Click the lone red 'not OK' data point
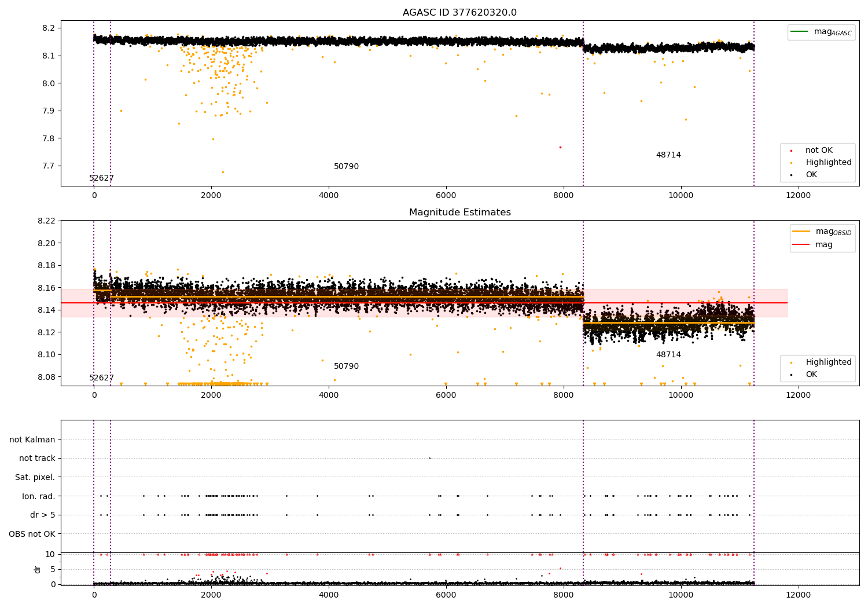 point(560,147)
